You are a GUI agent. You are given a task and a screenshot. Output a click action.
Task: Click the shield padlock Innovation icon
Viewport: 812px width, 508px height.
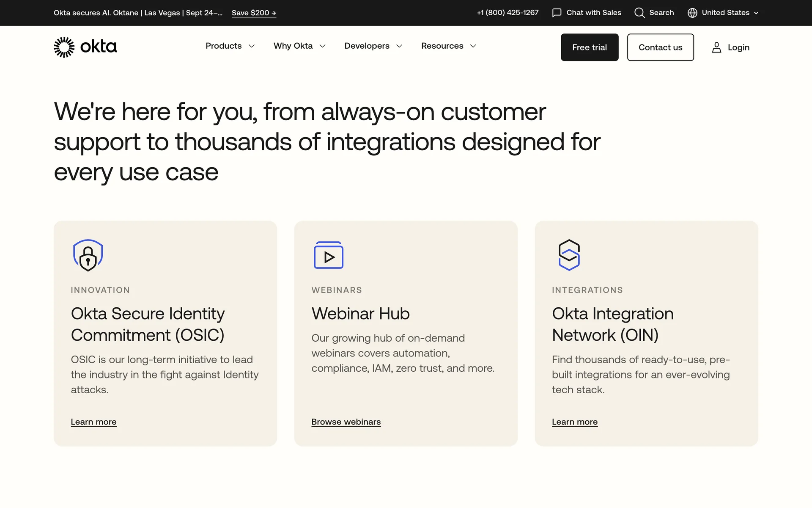click(88, 255)
